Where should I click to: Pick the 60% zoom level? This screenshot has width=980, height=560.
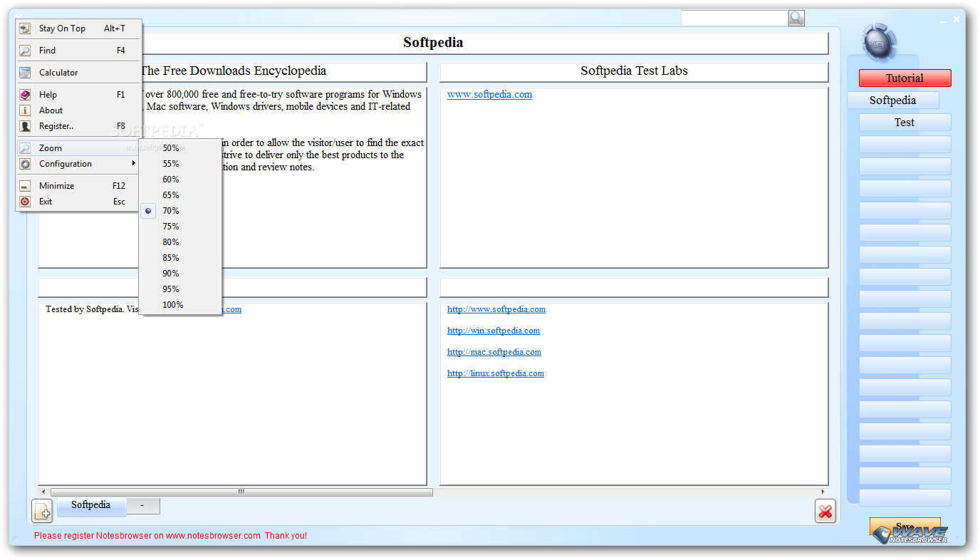(180, 180)
